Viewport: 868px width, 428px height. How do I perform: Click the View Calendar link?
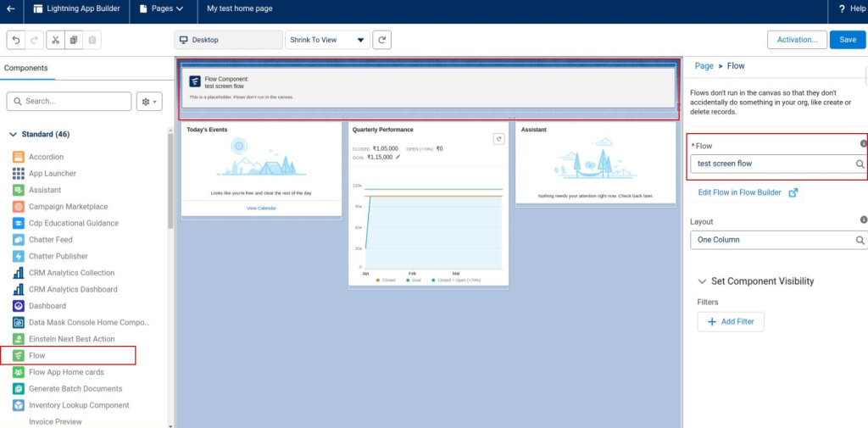[x=261, y=208]
